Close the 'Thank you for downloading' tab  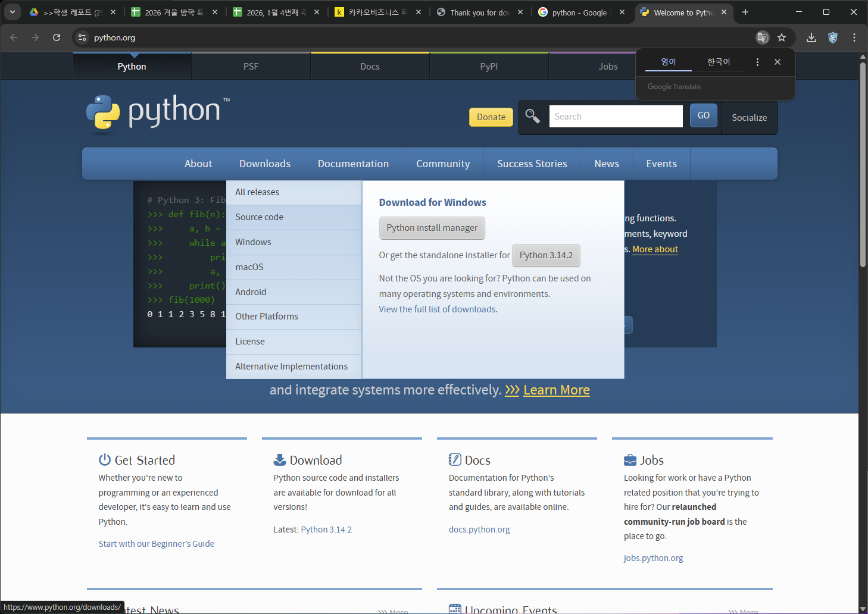tap(520, 12)
